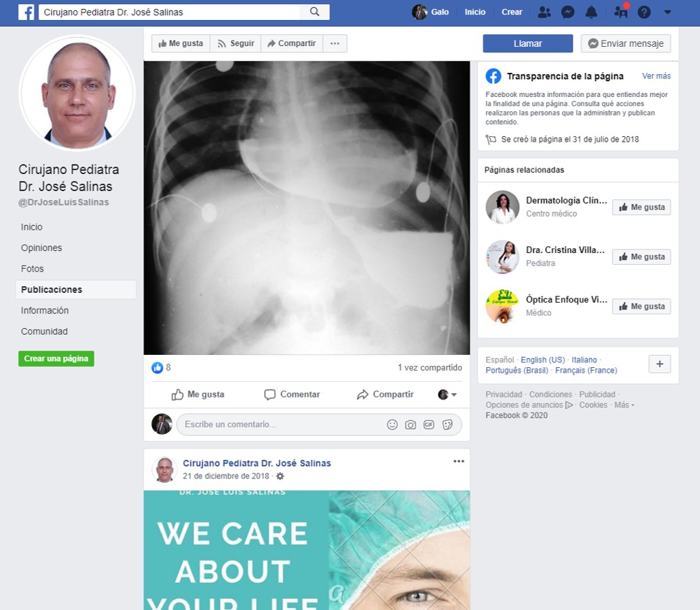Open friend requests icon
The height and width of the screenshot is (610, 700).
[544, 12]
